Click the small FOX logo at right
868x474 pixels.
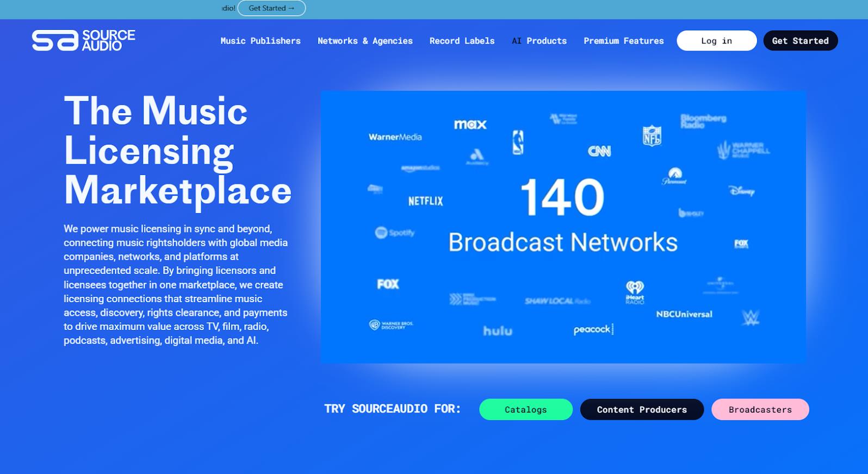coord(741,244)
